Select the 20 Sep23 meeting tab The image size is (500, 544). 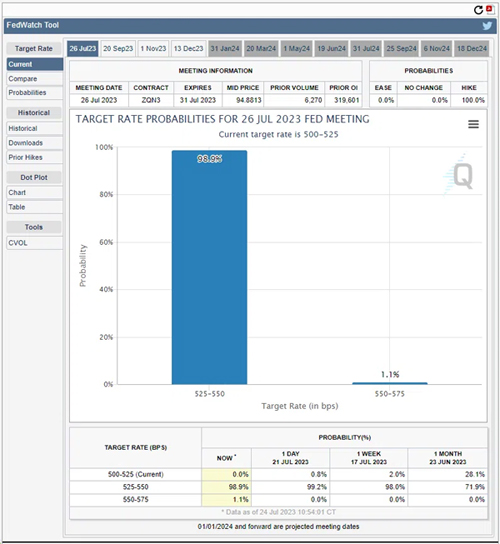[118, 49]
